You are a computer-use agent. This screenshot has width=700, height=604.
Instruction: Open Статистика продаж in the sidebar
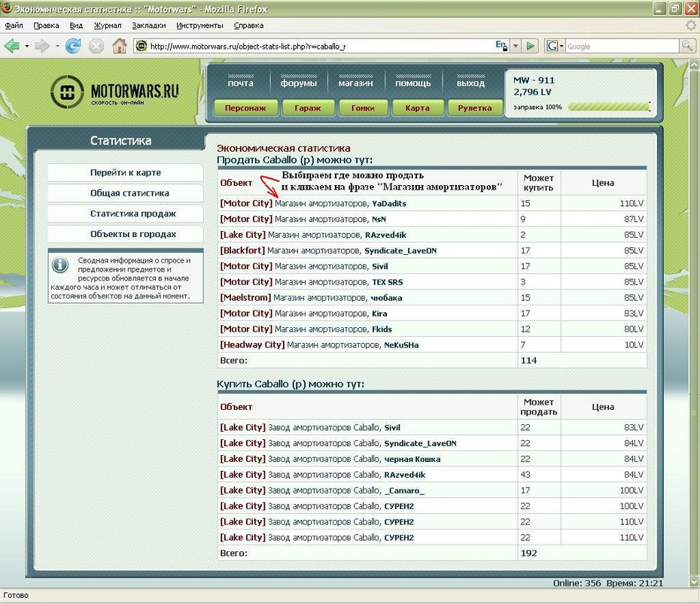(126, 214)
